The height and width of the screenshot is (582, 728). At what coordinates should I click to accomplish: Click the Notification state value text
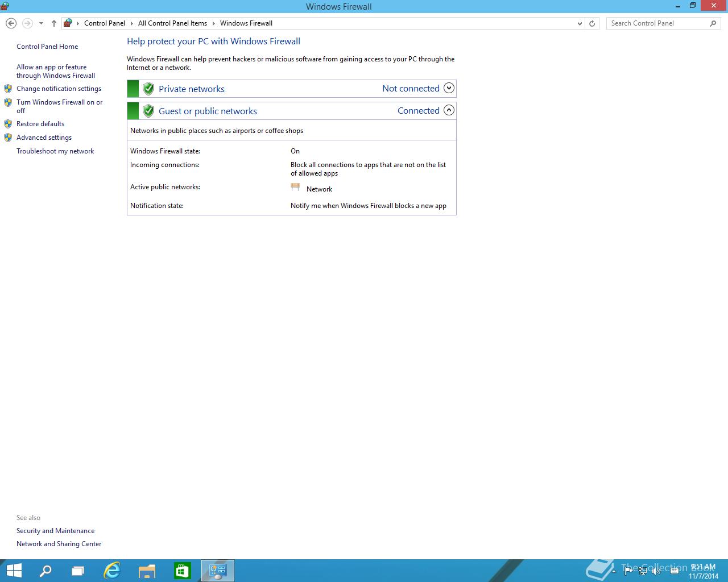(369, 206)
